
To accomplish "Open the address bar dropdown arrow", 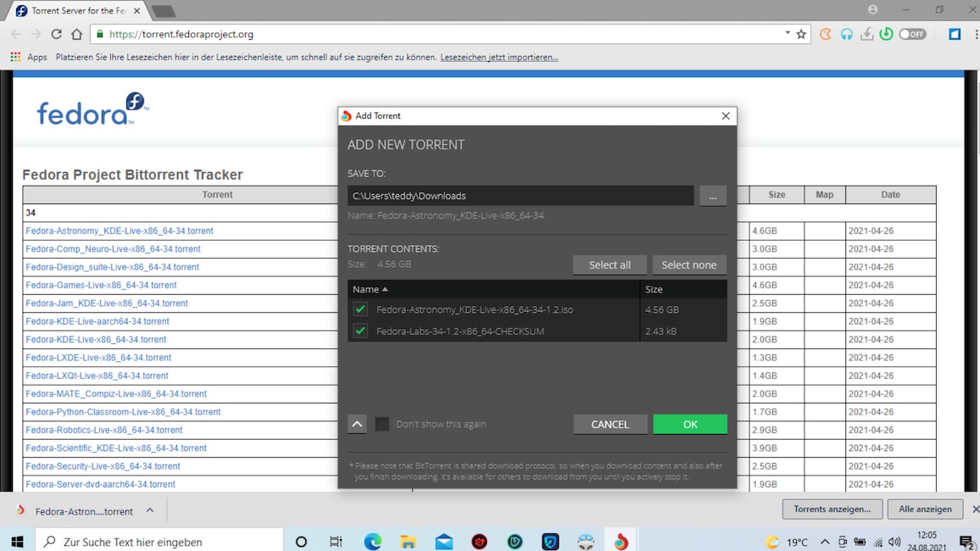I will coord(787,32).
